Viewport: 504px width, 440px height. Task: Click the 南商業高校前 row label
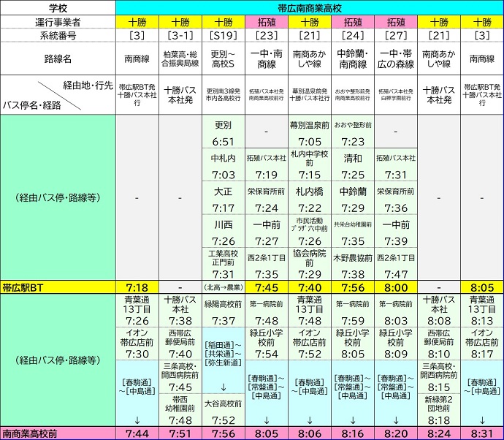pyautogui.click(x=29, y=434)
